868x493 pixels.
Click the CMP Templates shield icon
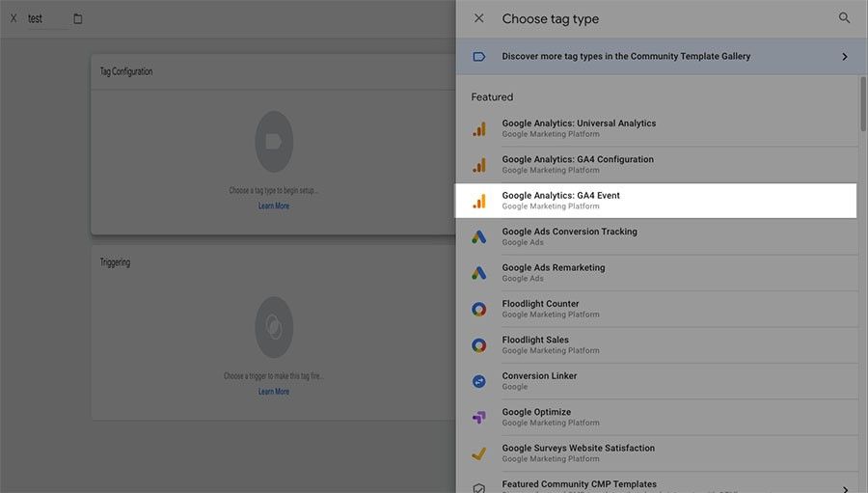pos(478,488)
